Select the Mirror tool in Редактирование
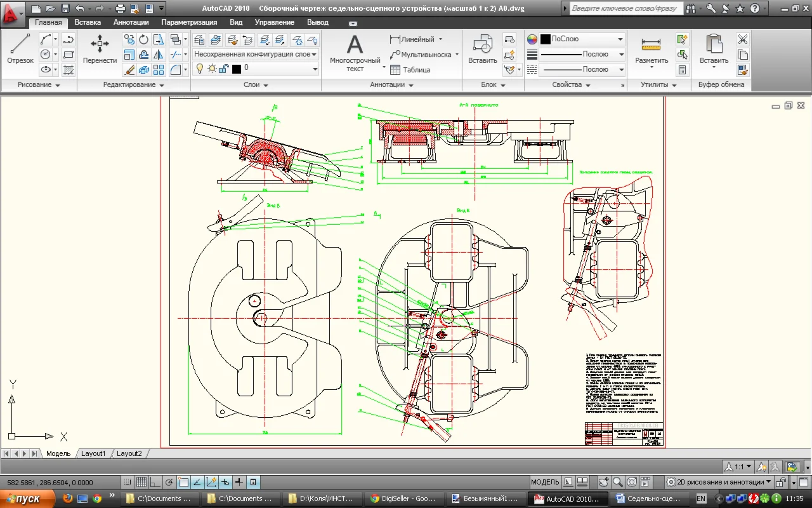Viewport: 812px width, 508px height. tap(159, 55)
